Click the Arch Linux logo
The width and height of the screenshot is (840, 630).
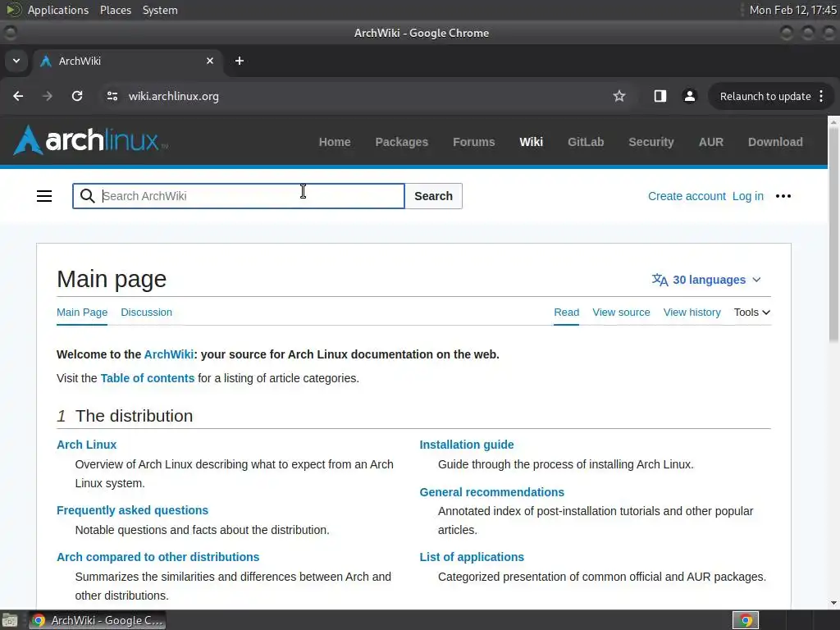pos(90,140)
